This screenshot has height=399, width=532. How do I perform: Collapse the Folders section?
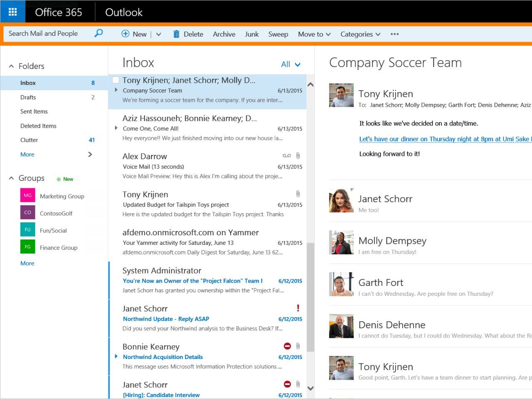coord(11,66)
